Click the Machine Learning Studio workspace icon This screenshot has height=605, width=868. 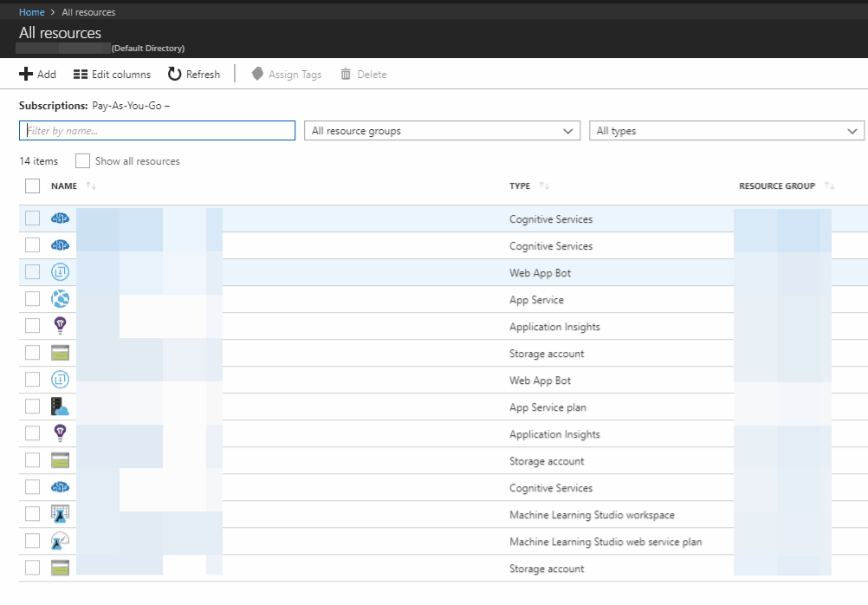[60, 515]
